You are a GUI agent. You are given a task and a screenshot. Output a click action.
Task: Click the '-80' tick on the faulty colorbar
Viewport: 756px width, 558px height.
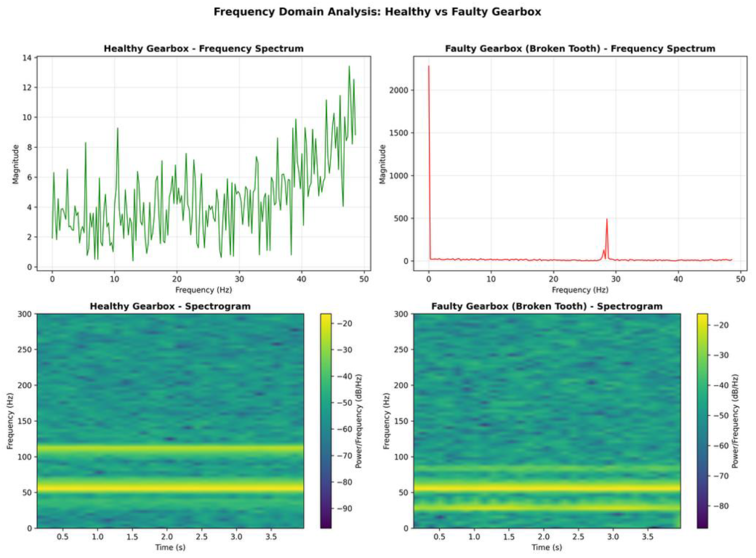point(721,506)
